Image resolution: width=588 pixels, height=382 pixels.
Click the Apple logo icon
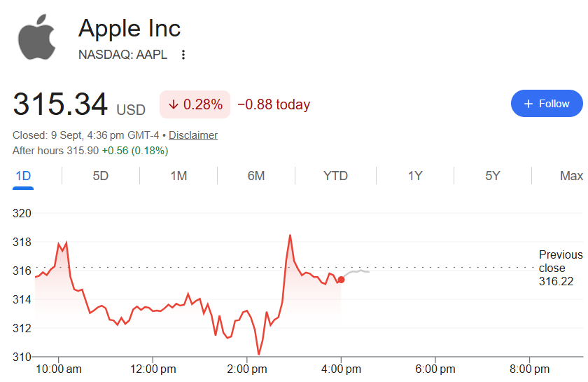coord(36,37)
